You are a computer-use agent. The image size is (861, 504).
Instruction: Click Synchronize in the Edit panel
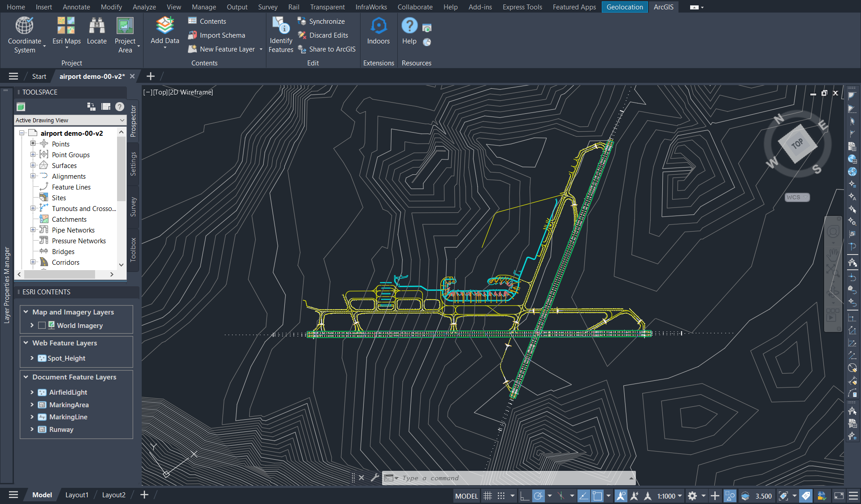(x=326, y=22)
